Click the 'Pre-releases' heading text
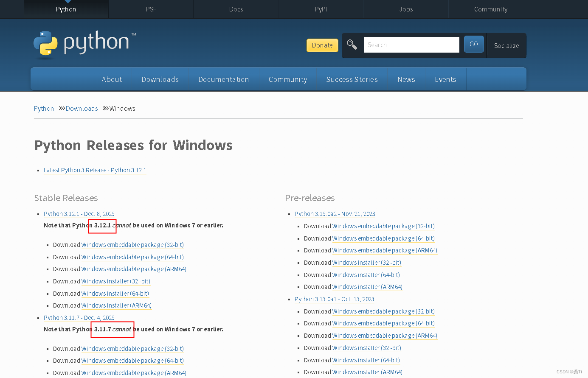The image size is (588, 378). [310, 198]
